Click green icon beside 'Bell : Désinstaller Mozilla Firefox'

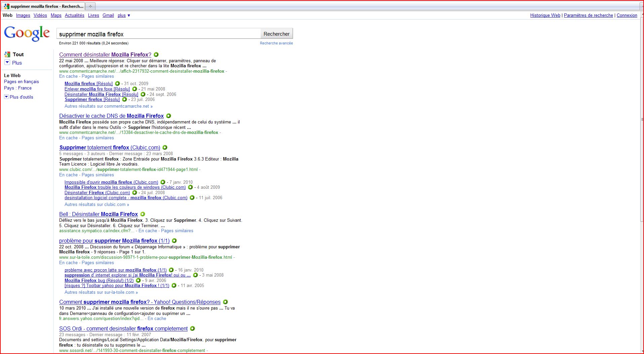click(x=143, y=214)
